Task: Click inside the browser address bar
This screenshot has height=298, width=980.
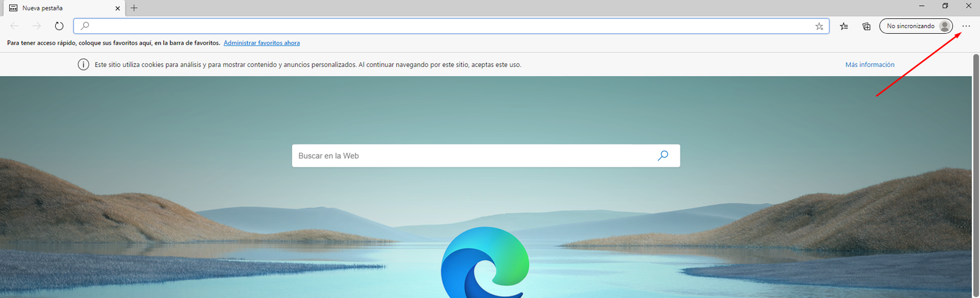Action: (447, 26)
